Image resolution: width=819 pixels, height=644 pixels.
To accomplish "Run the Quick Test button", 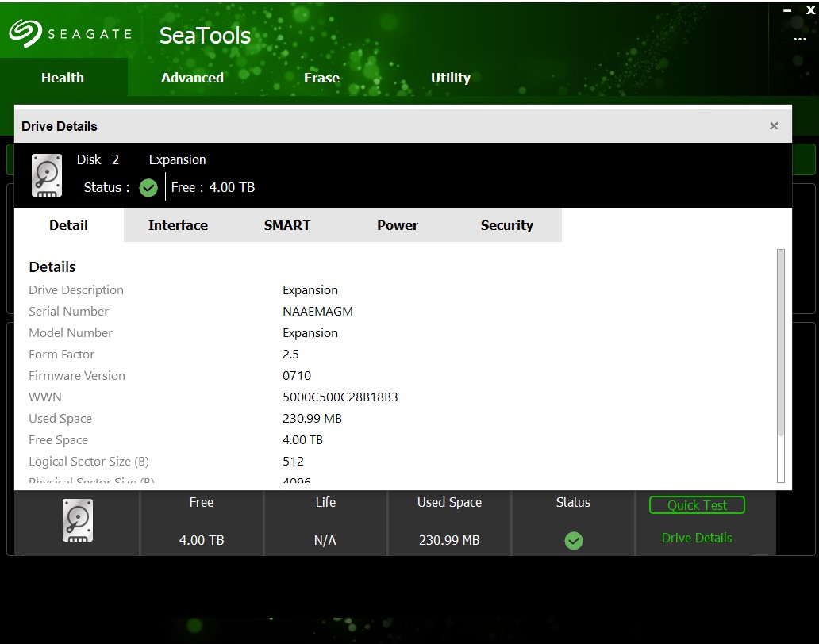I will point(698,505).
